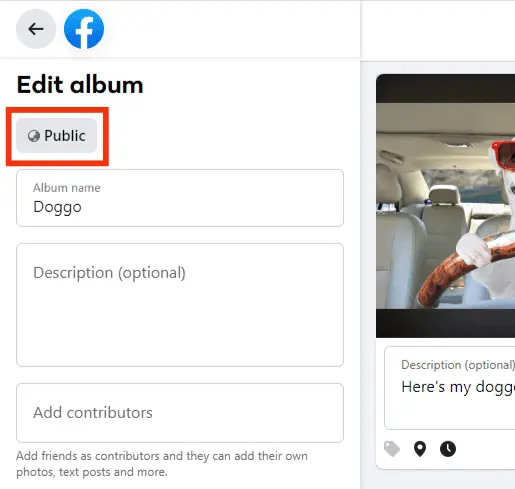Click the back arrow button

pos(36,29)
